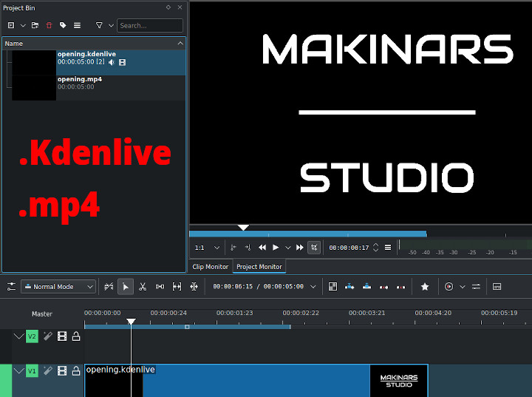Click the monitor playhead triangle marker
532x397 pixels.
tap(243, 227)
